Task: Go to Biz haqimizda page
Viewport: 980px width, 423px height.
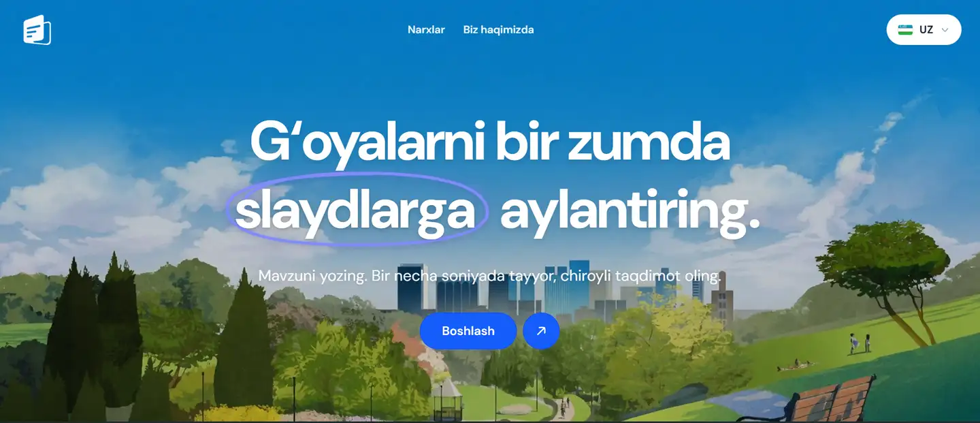Action: [498, 30]
